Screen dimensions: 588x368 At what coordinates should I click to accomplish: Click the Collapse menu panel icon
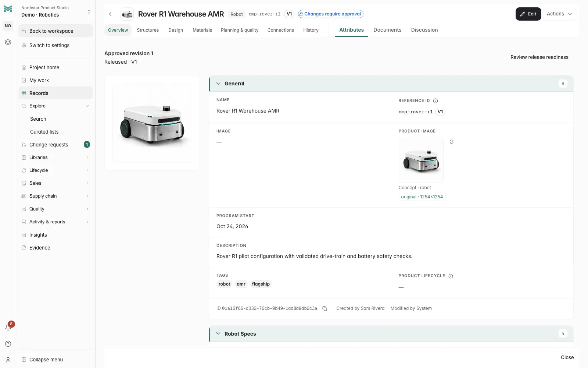(x=24, y=360)
